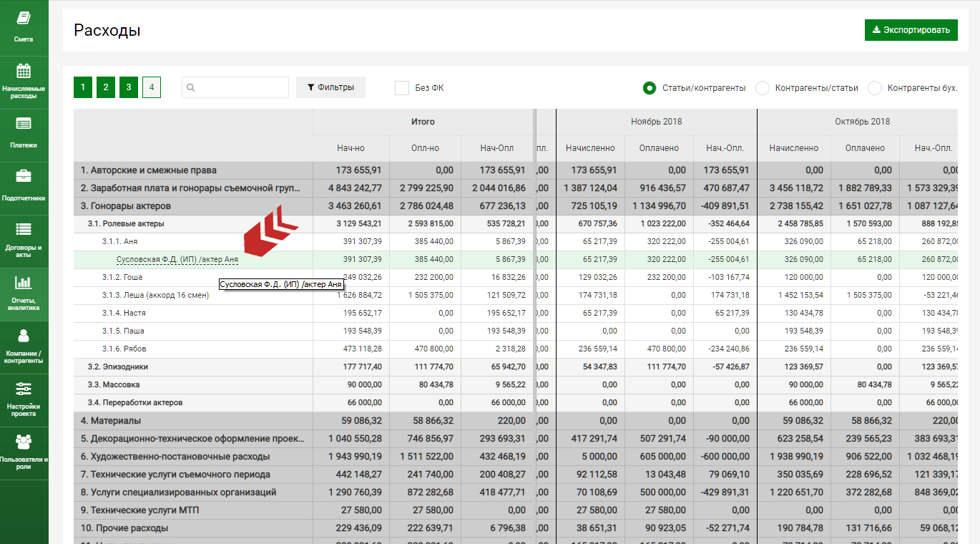
Task: Expand row 8. Услуги специализированных организаций
Action: point(193,492)
